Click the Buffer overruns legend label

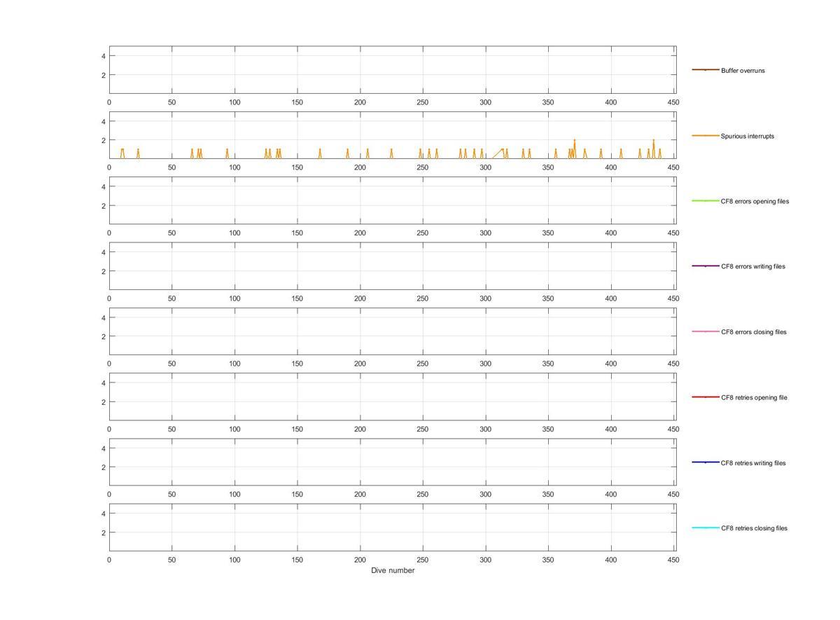coord(743,71)
